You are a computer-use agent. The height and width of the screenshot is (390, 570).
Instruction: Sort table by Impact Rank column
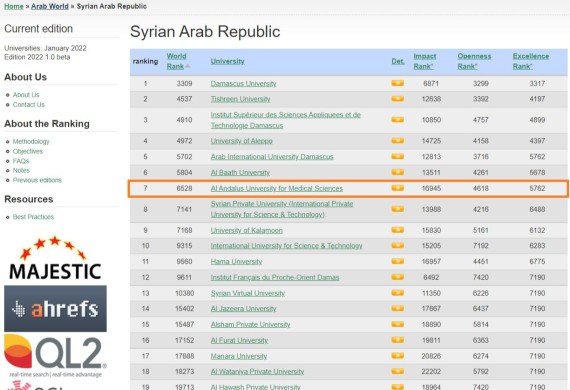(425, 61)
